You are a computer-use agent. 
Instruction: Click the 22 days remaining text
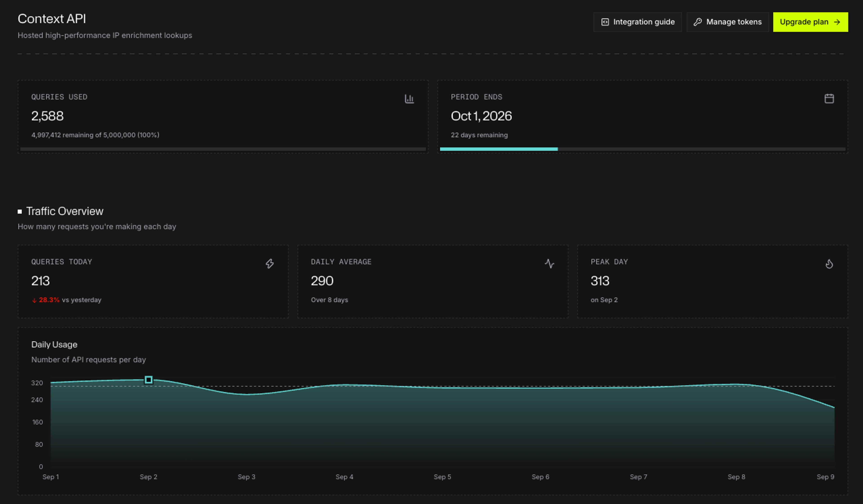(x=479, y=135)
